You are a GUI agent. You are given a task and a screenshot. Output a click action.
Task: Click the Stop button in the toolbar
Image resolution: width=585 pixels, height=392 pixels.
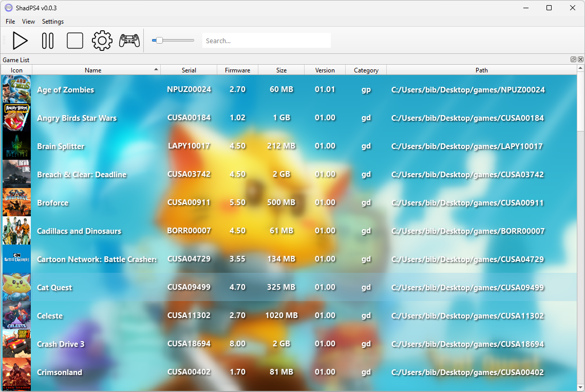click(75, 41)
